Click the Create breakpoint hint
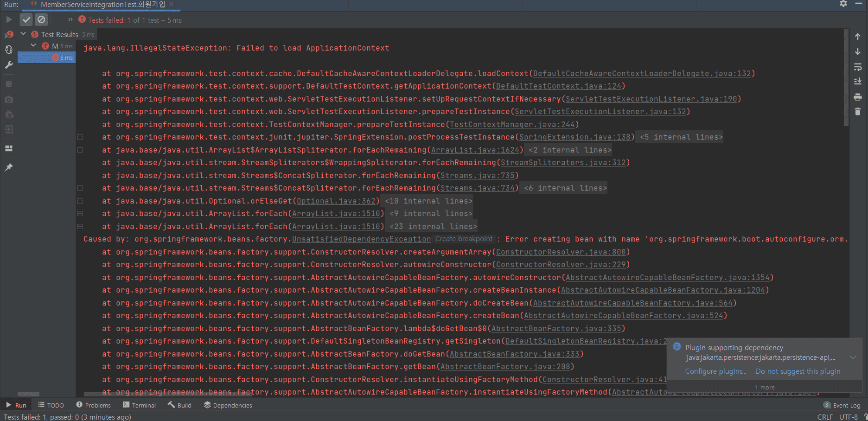This screenshot has width=868, height=421. (464, 239)
